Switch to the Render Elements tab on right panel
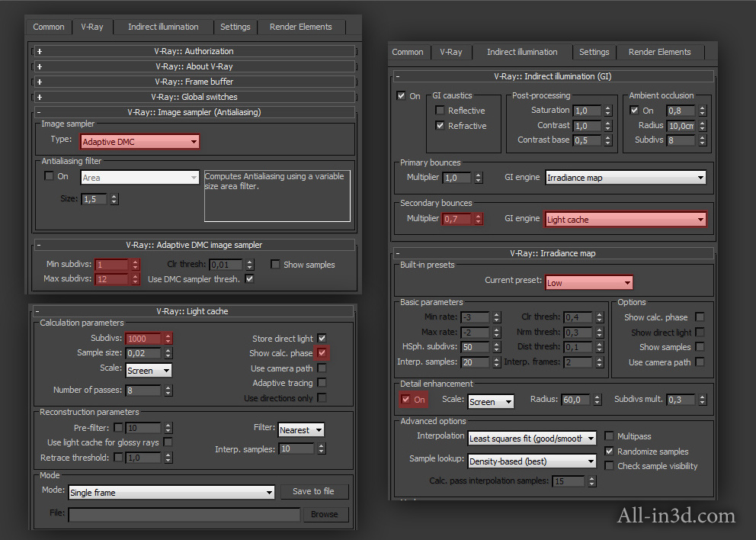Image resolution: width=756 pixels, height=540 pixels. pyautogui.click(x=659, y=52)
